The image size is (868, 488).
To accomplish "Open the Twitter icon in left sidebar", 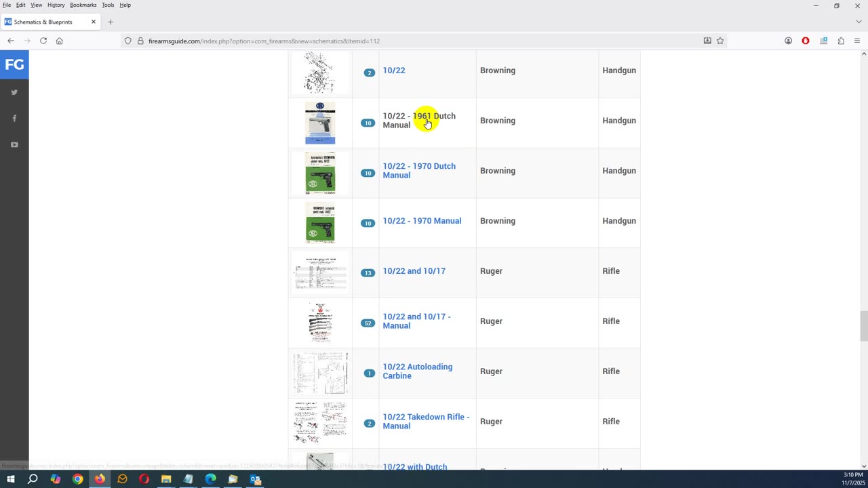I will click(14, 92).
